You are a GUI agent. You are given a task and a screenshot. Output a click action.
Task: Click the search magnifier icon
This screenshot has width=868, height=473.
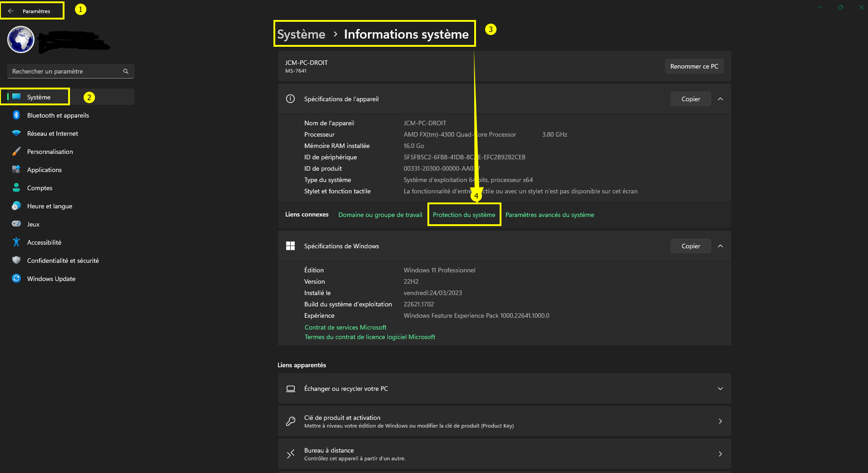[126, 71]
